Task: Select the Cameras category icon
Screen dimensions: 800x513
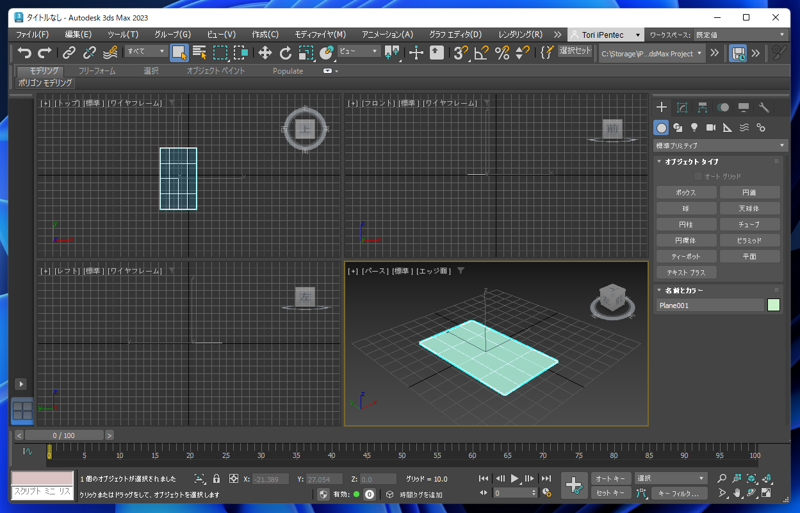Action: [x=711, y=128]
